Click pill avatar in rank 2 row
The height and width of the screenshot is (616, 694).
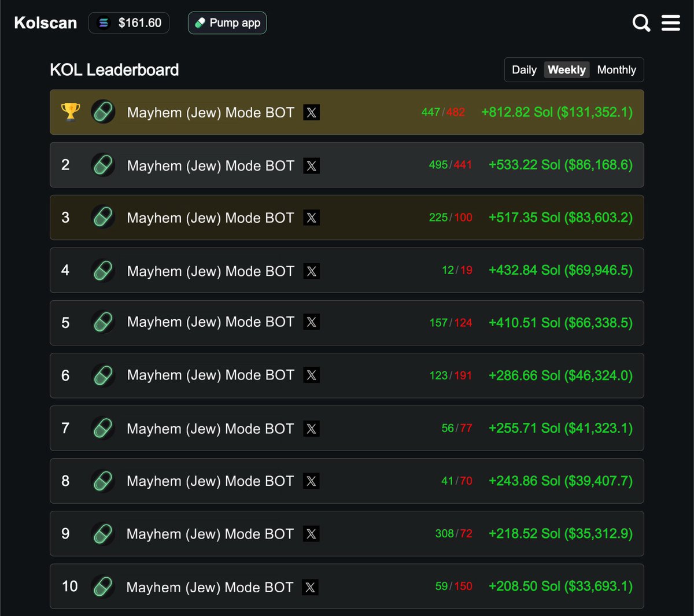click(x=103, y=165)
